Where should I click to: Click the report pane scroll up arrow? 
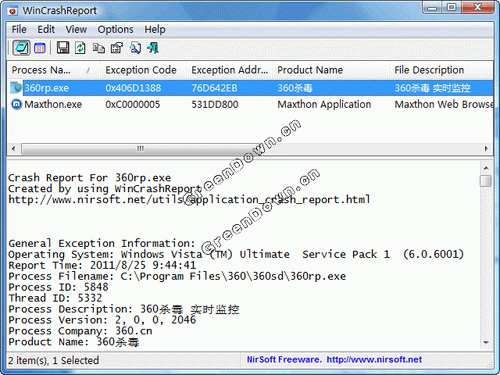pyautogui.click(x=486, y=168)
